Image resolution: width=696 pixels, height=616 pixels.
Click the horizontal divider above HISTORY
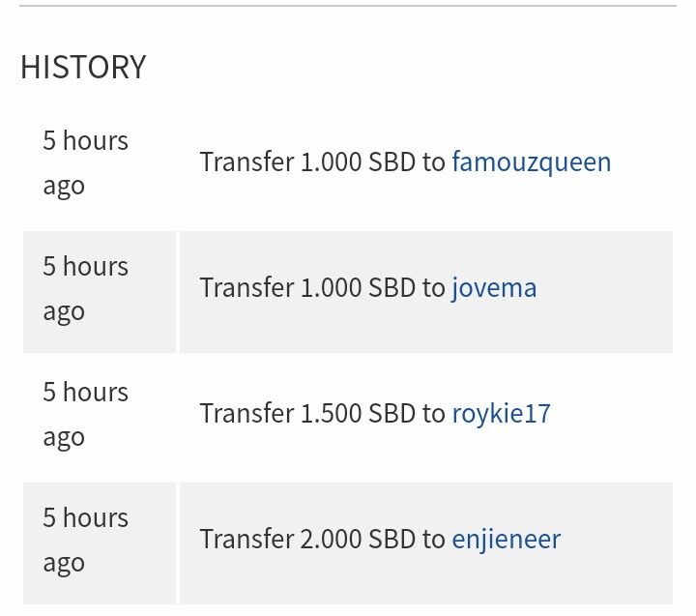[x=348, y=6]
